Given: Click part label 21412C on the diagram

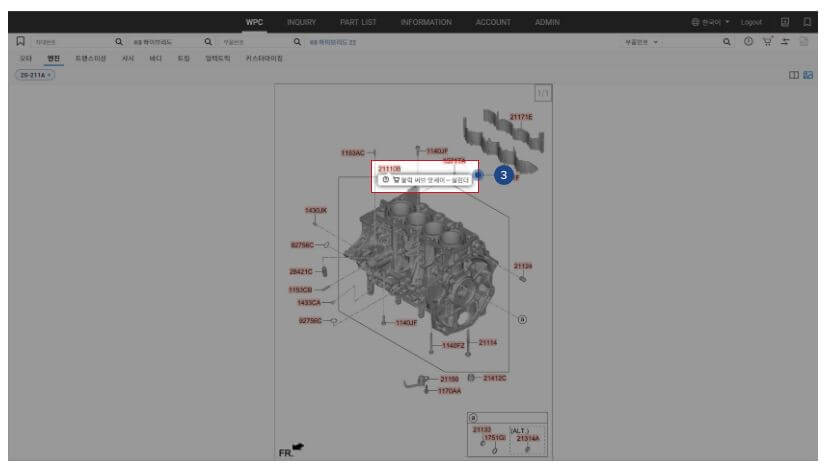Looking at the screenshot, I should (495, 378).
